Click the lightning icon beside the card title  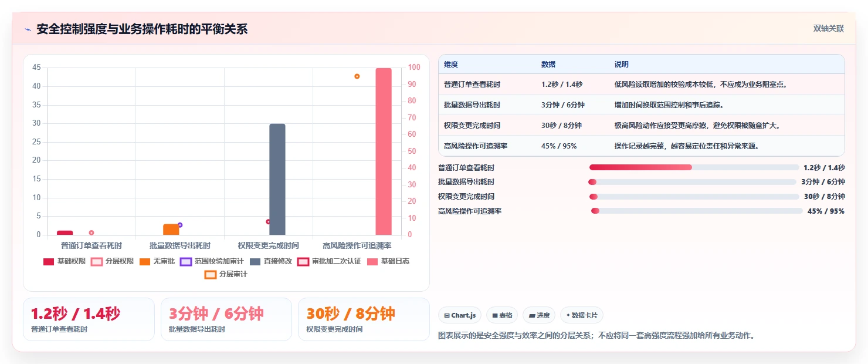click(x=28, y=29)
